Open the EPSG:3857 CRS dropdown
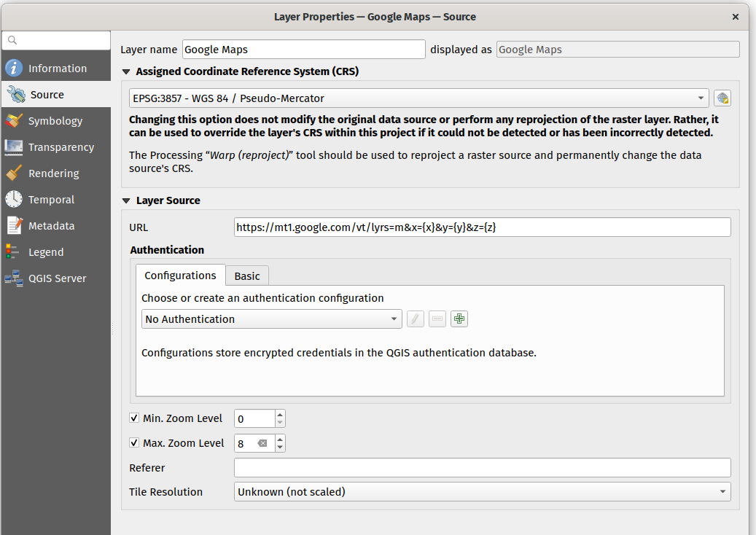This screenshot has height=535, width=756. [x=418, y=98]
